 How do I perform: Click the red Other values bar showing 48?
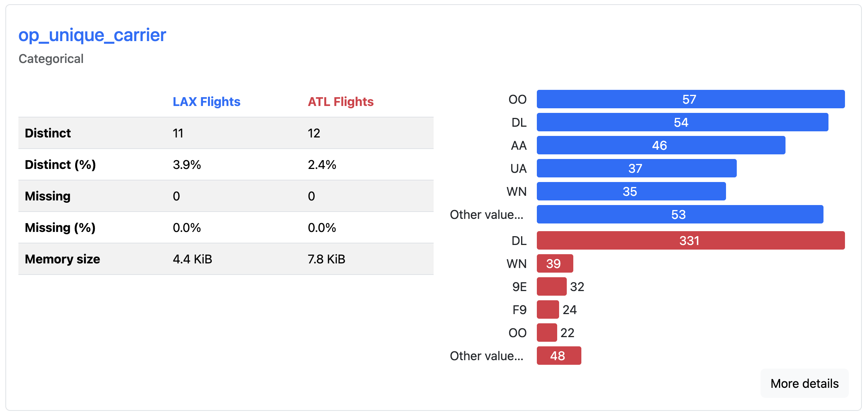coord(558,356)
